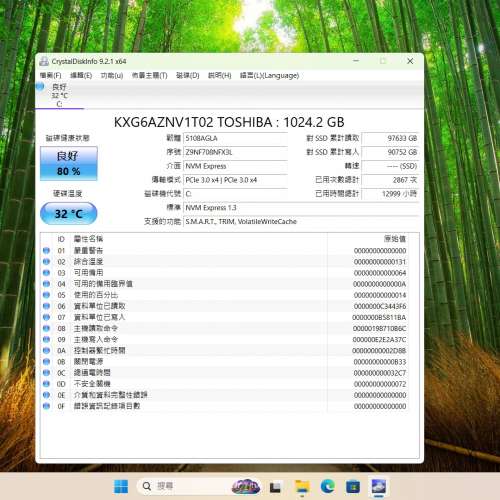This screenshot has height=500, width=500.
Task: Open the Windows Start menu
Action: point(121,486)
